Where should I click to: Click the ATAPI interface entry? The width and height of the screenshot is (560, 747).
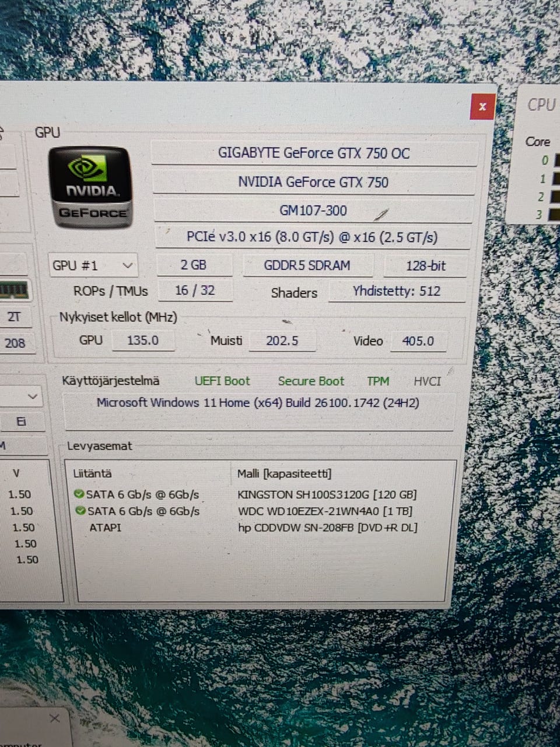click(105, 528)
